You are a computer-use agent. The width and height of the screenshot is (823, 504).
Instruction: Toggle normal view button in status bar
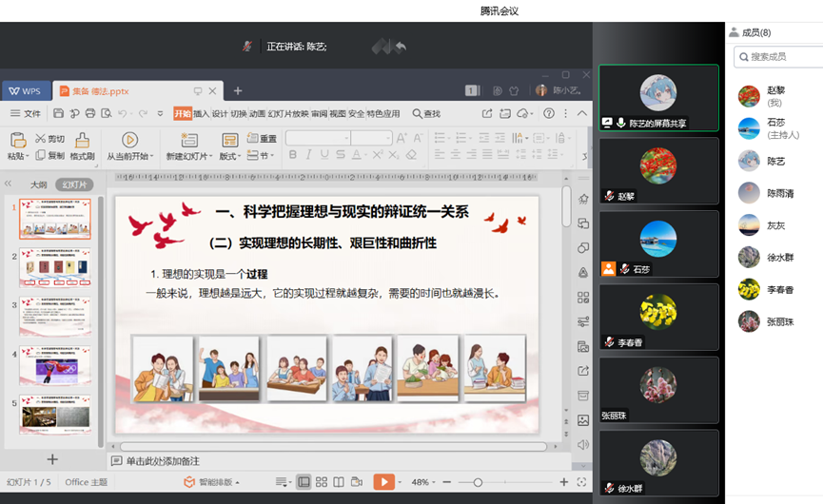coord(304,482)
